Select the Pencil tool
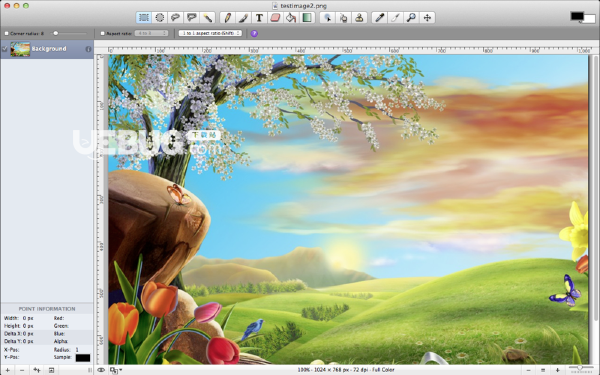600x375 pixels. (227, 18)
